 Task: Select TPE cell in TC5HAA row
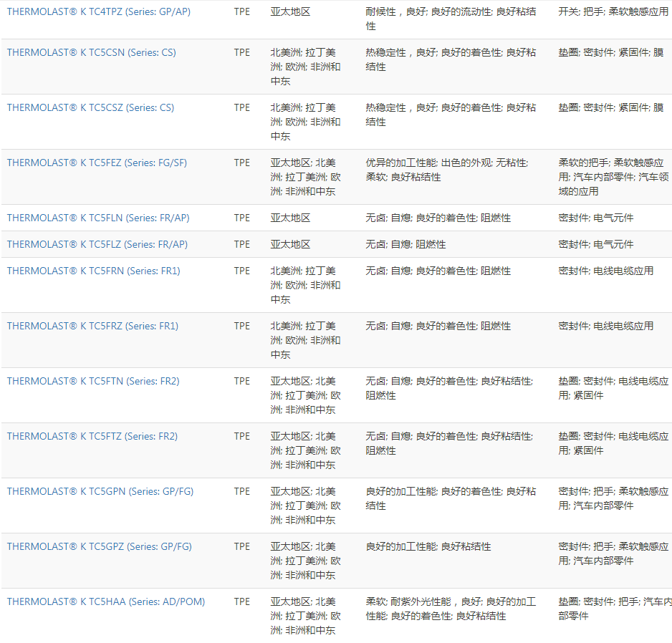242,602
